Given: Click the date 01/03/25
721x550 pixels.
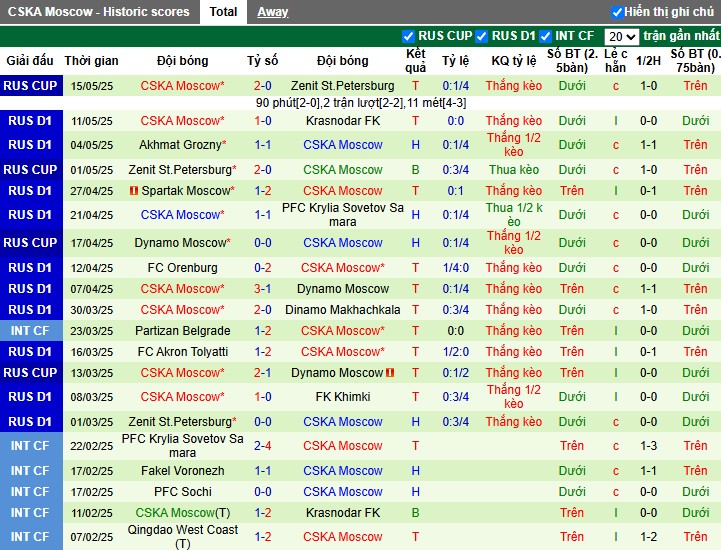Looking at the screenshot, I should [92, 422].
